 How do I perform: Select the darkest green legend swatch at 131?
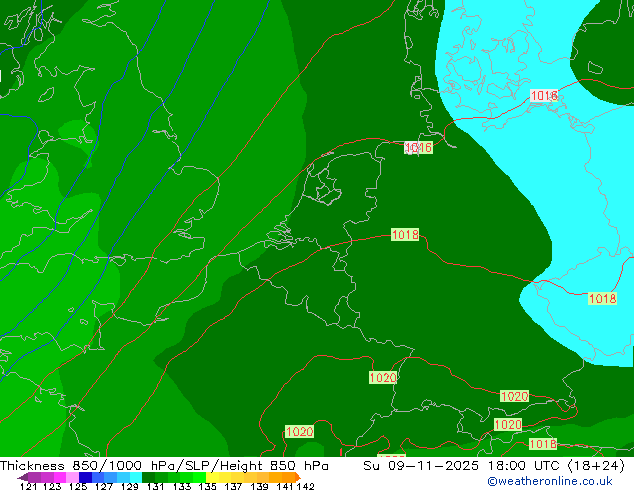point(148,477)
